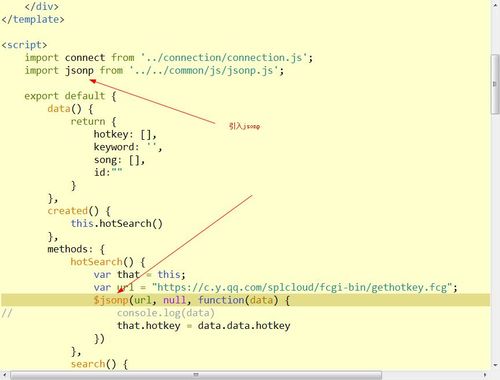
Task: Click the 'this.hotSearch()' call
Action: [x=116, y=223]
